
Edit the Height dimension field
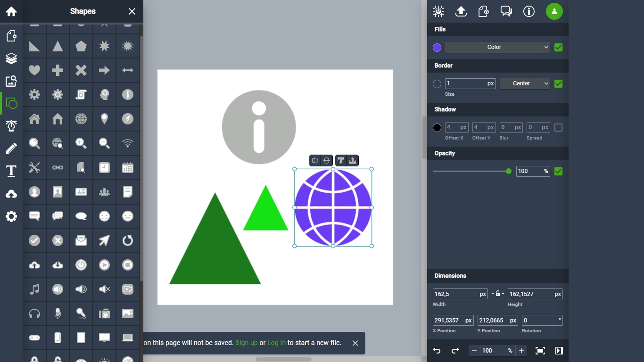[535, 294]
